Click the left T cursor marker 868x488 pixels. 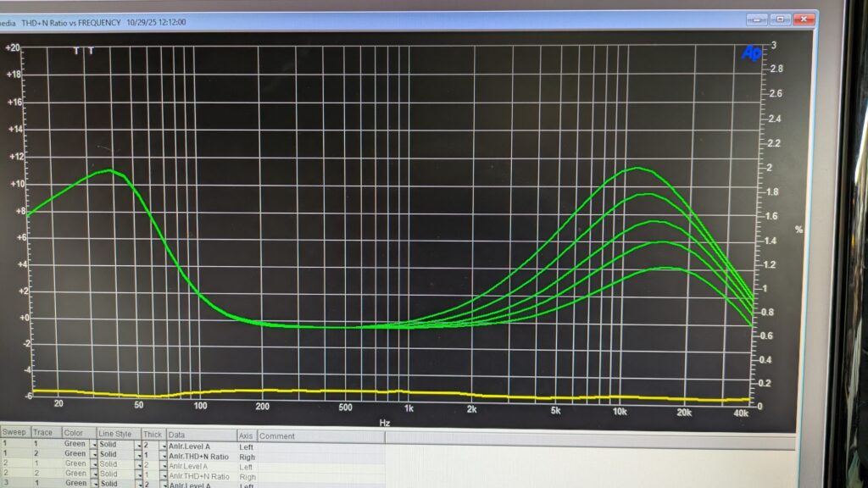(76, 51)
